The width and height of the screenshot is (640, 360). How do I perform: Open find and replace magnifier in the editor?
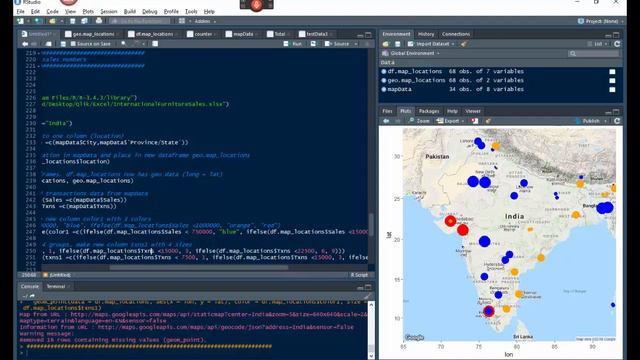pos(124,44)
